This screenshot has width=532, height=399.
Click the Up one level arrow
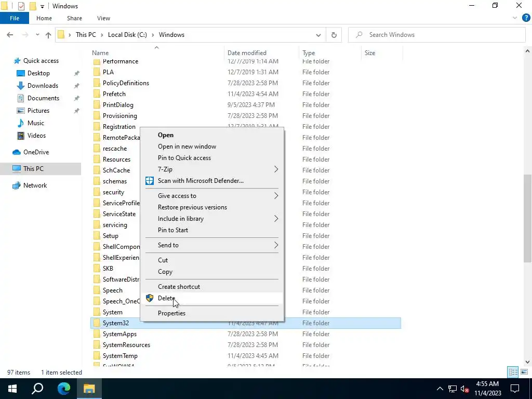point(48,35)
